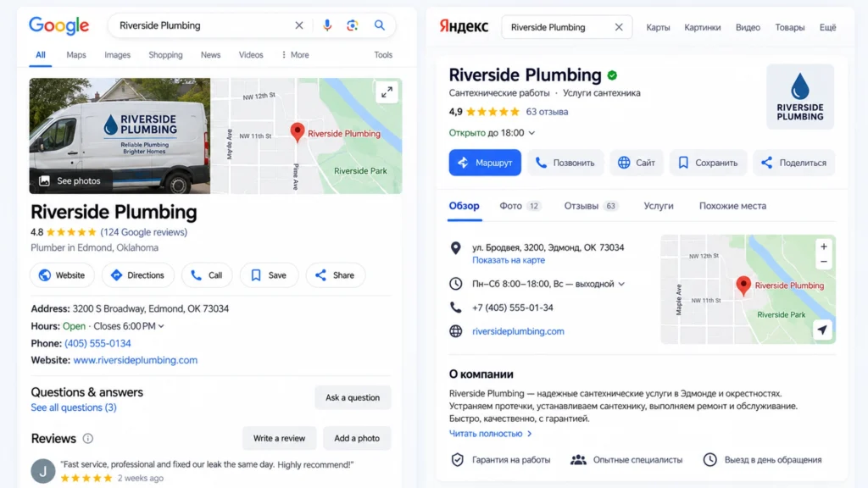The height and width of the screenshot is (488, 868).
Task: Select Поделиться share button
Action: (793, 163)
